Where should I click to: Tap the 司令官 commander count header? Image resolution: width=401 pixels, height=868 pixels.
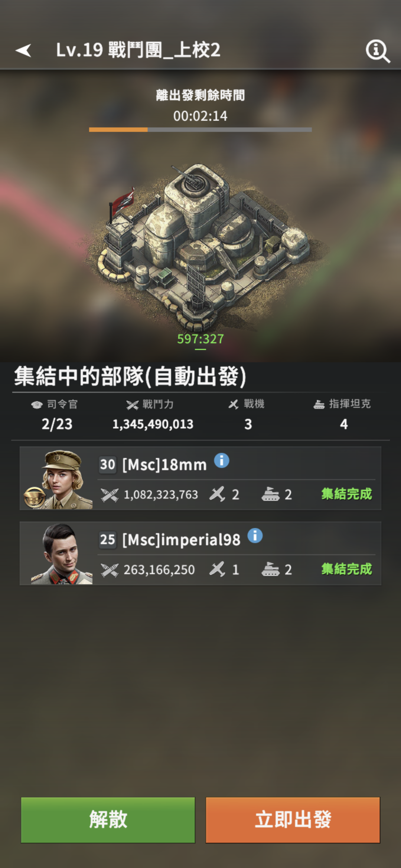pyautogui.click(x=55, y=404)
